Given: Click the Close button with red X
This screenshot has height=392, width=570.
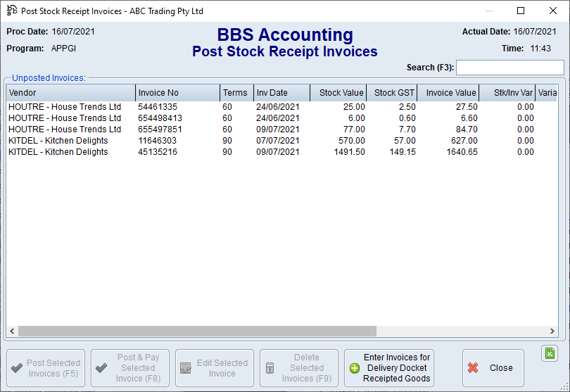Looking at the screenshot, I should point(493,368).
